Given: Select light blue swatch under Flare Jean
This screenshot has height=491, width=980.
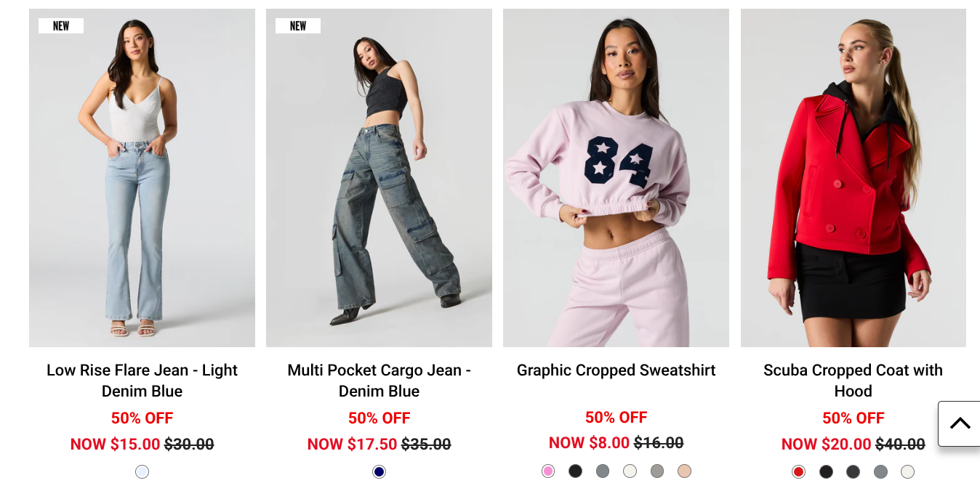Looking at the screenshot, I should pyautogui.click(x=142, y=471).
